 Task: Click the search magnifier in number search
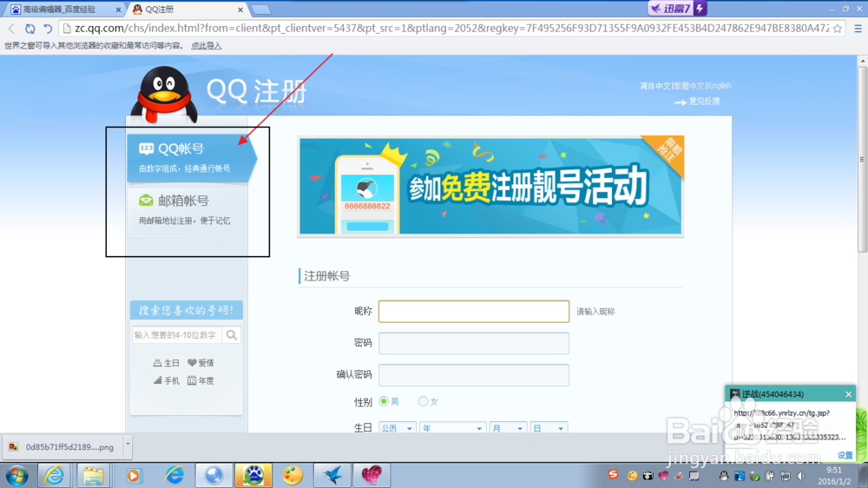(x=232, y=334)
